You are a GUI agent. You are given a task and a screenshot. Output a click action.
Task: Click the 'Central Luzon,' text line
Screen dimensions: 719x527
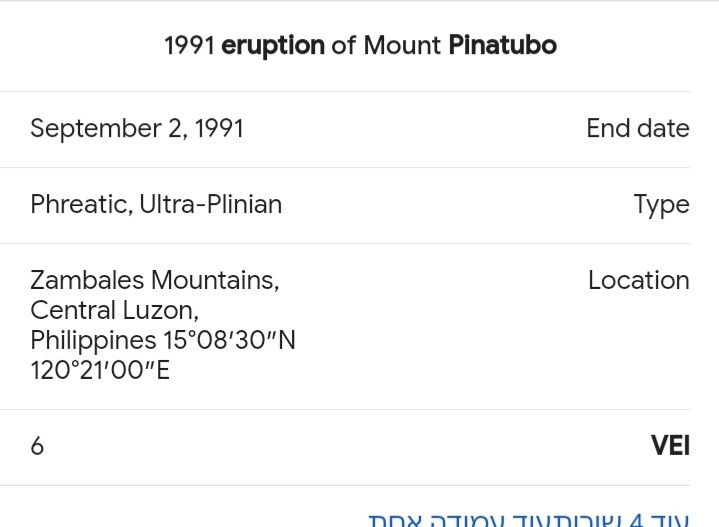click(x=114, y=311)
